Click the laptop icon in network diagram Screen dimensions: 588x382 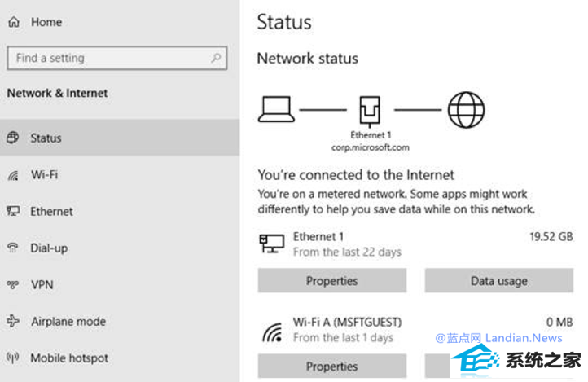coord(276,109)
